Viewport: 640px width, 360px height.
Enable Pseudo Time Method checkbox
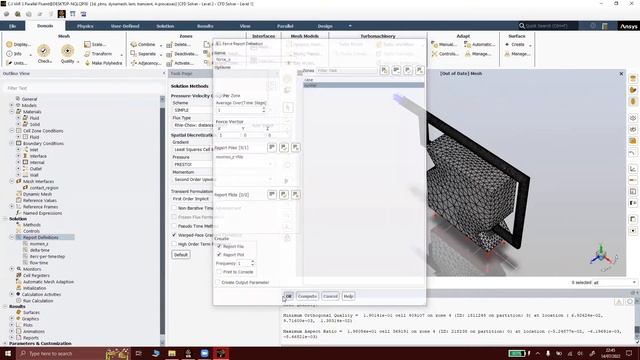click(174, 226)
